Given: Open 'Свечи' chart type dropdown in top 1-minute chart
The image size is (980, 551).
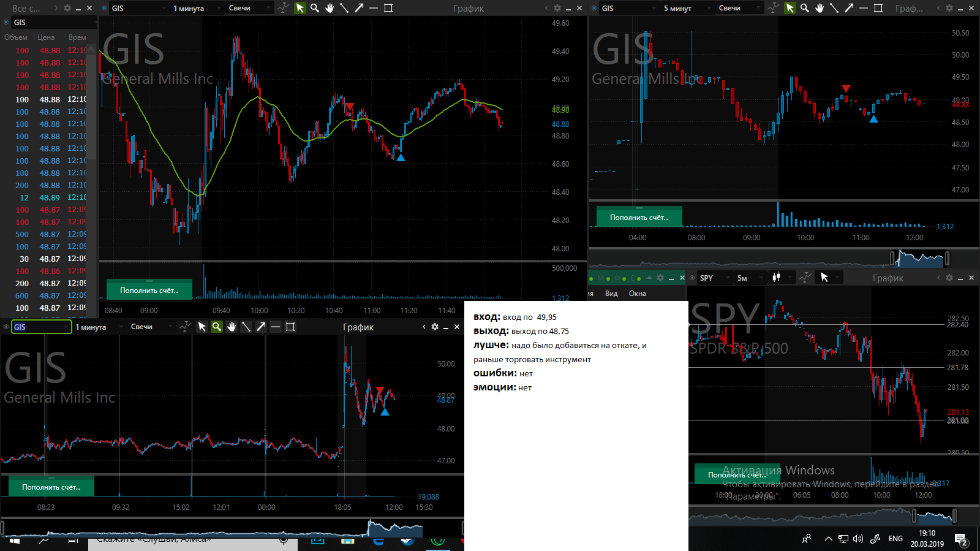Looking at the screenshot, I should tap(249, 8).
